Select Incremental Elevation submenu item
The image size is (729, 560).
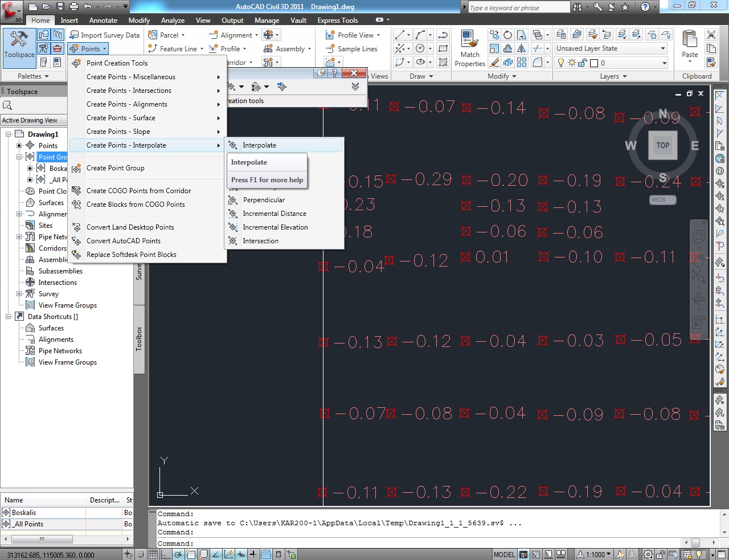click(x=285, y=227)
